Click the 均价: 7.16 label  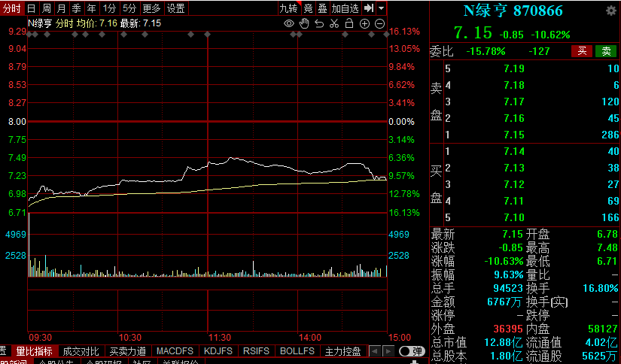97,24
